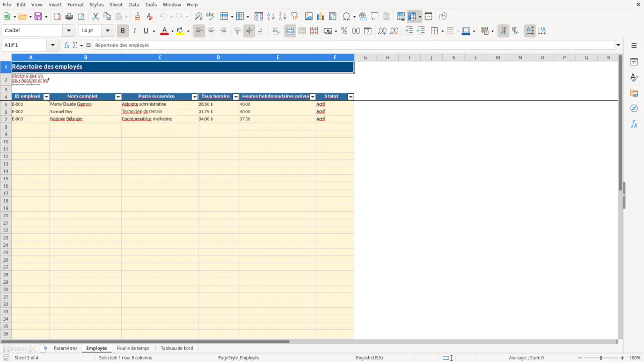
Task: Open the Conditional Formatting dropdown arrow
Action: 492,31
